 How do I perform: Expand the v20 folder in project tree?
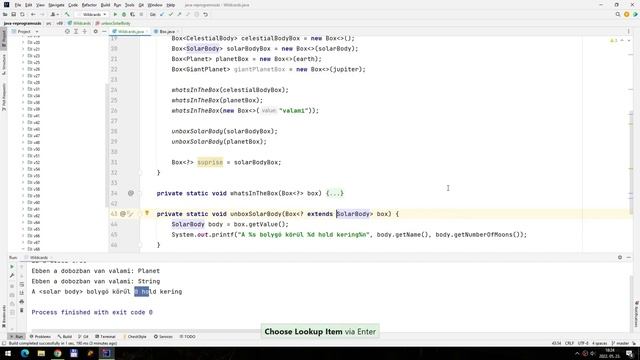[x=23, y=42]
